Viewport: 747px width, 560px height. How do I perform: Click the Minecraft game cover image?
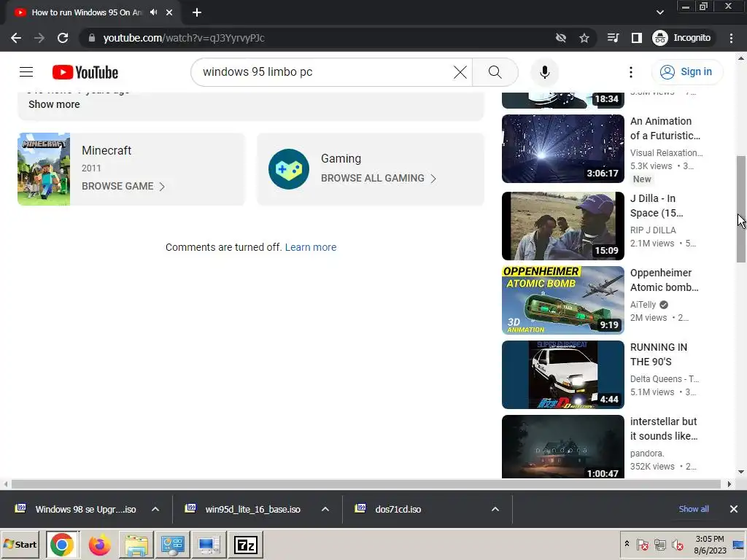[44, 169]
